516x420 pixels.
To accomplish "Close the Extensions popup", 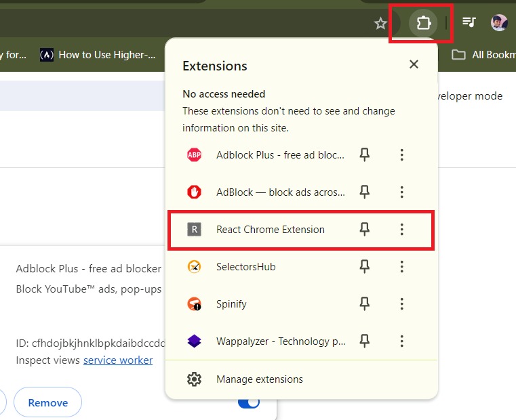I will click(x=414, y=65).
